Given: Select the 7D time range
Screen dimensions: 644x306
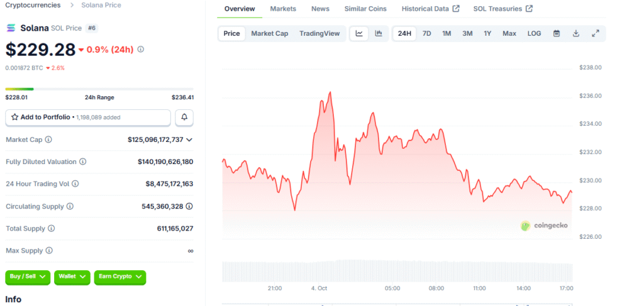Looking at the screenshot, I should [426, 33].
